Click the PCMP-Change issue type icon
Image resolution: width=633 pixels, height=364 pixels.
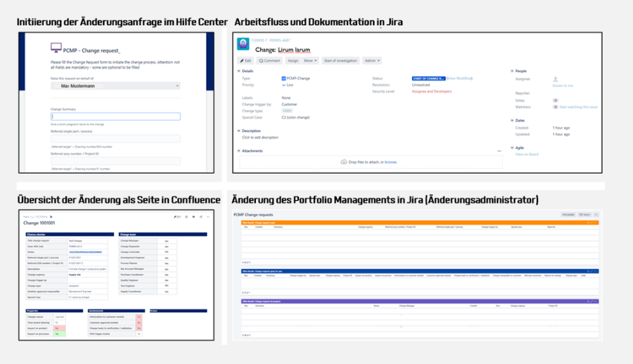283,78
